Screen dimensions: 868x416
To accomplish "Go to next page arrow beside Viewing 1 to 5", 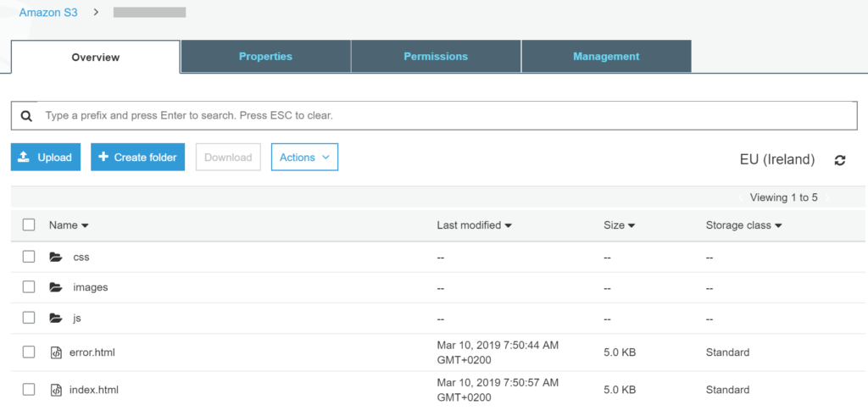I will [827, 197].
